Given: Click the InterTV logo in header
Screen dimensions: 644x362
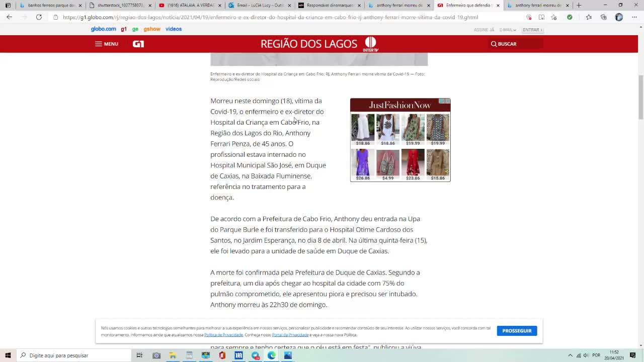Looking at the screenshot, I should pyautogui.click(x=370, y=44).
